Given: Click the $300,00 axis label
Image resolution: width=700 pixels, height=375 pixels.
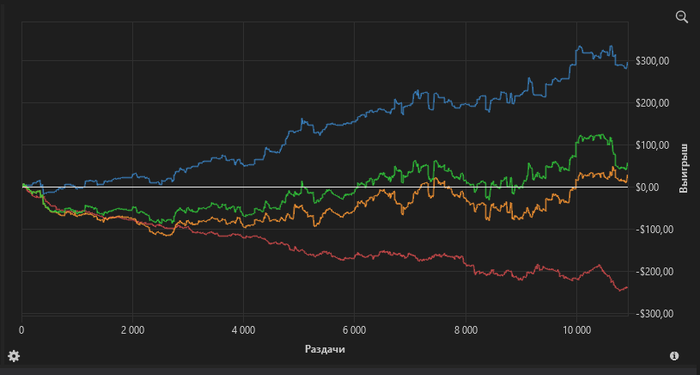Looking at the screenshot, I should (x=653, y=61).
